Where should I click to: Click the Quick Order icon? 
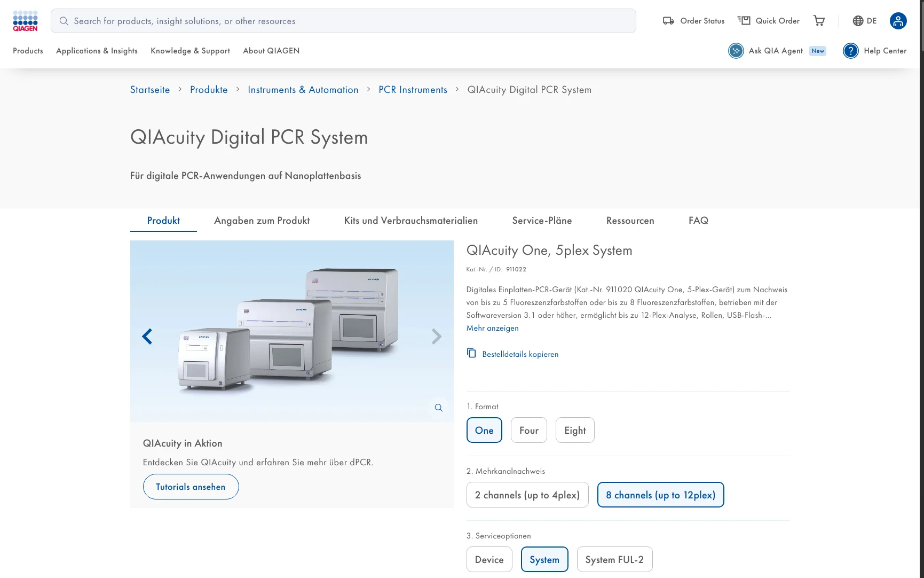(x=744, y=21)
